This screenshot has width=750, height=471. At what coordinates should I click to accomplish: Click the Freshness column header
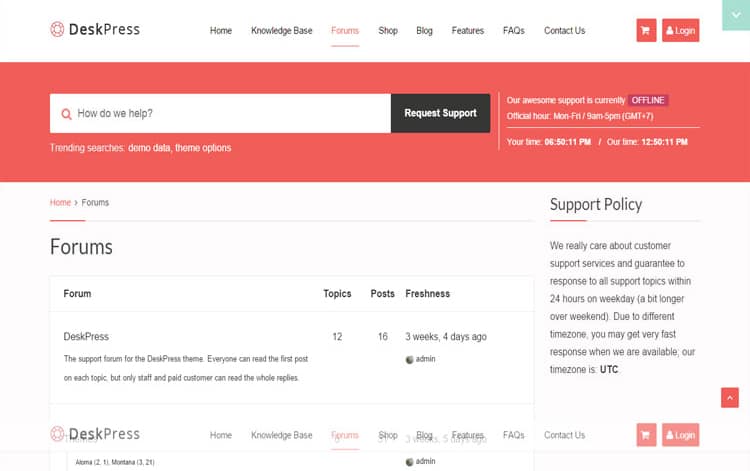(x=428, y=294)
